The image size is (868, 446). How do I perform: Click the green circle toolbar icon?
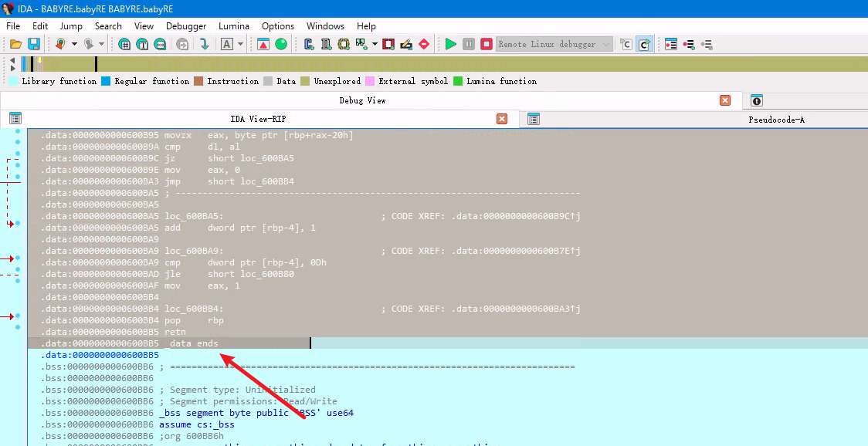[x=281, y=44]
